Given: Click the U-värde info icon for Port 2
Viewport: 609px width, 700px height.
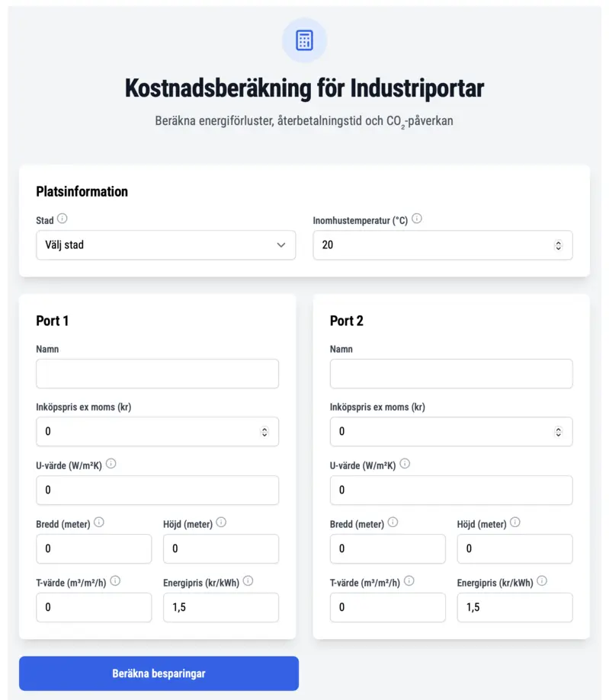Looking at the screenshot, I should click(x=405, y=463).
